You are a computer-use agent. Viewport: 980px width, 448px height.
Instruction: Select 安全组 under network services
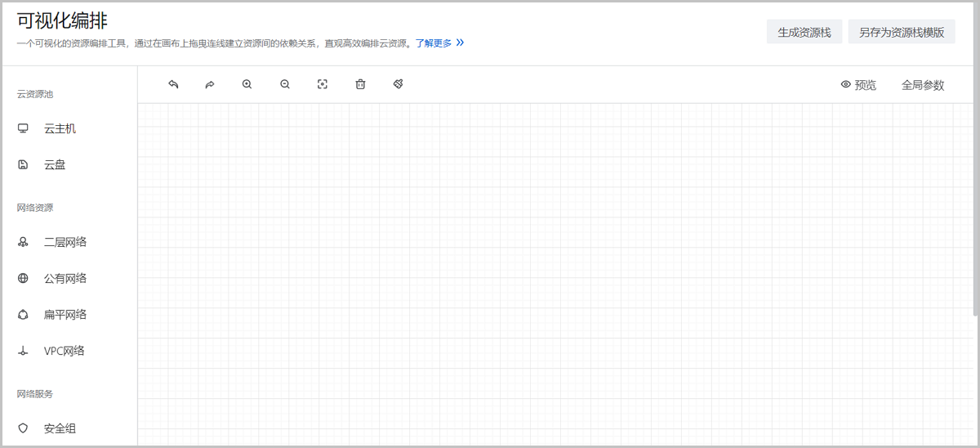(x=60, y=428)
